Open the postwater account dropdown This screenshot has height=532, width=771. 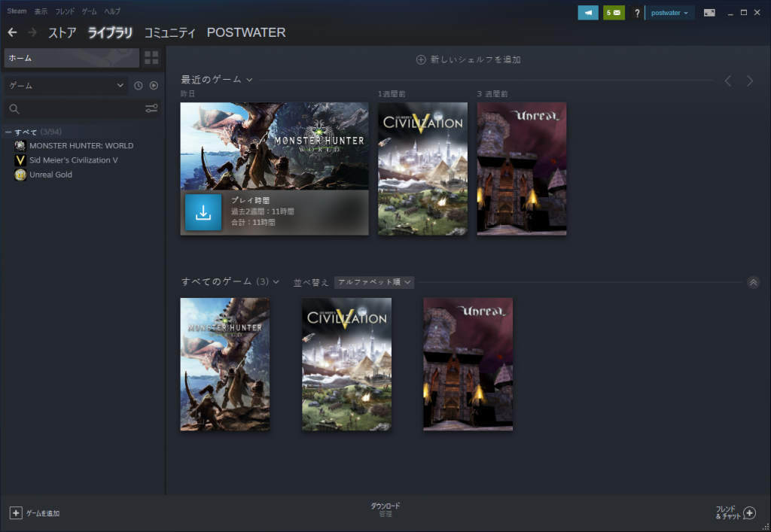pyautogui.click(x=669, y=13)
